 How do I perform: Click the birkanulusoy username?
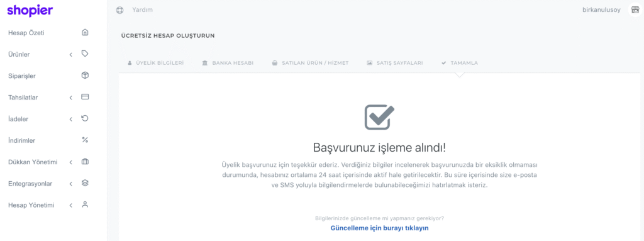pos(601,10)
